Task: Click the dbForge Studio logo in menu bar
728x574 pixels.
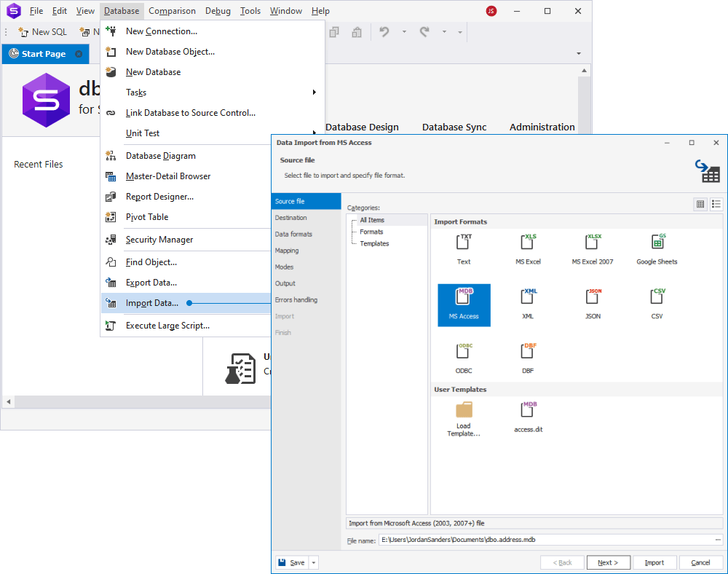Action: (x=13, y=11)
